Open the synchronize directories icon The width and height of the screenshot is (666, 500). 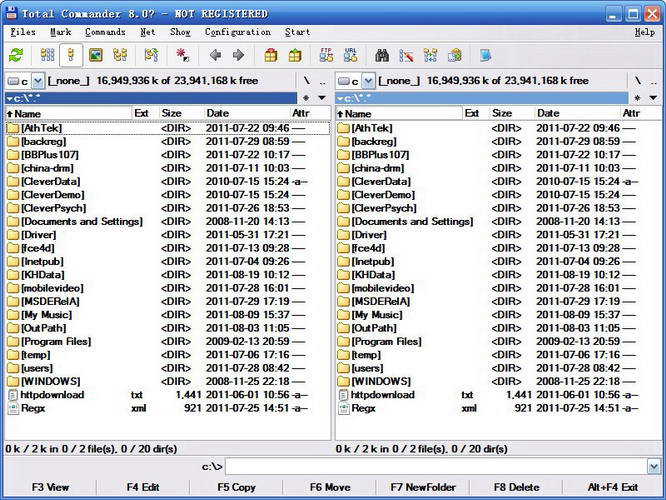pyautogui.click(x=430, y=55)
